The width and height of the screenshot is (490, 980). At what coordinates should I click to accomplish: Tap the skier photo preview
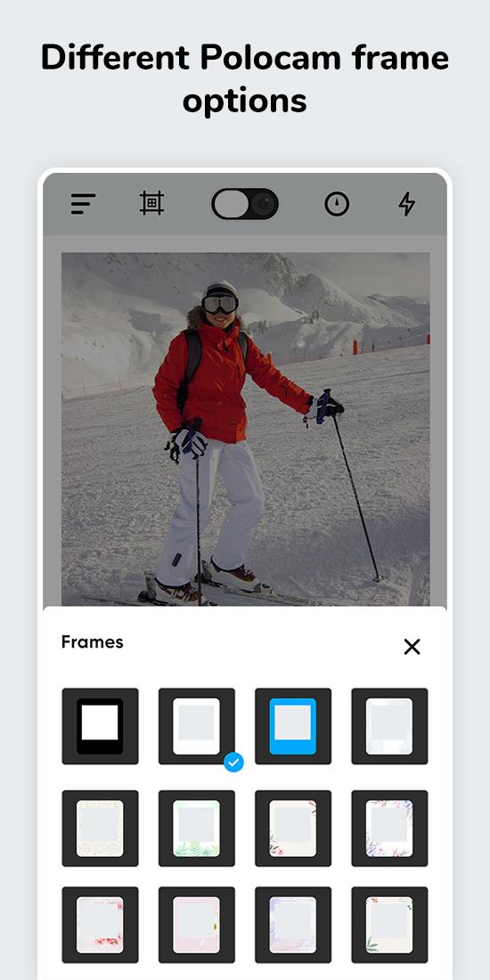(246, 429)
